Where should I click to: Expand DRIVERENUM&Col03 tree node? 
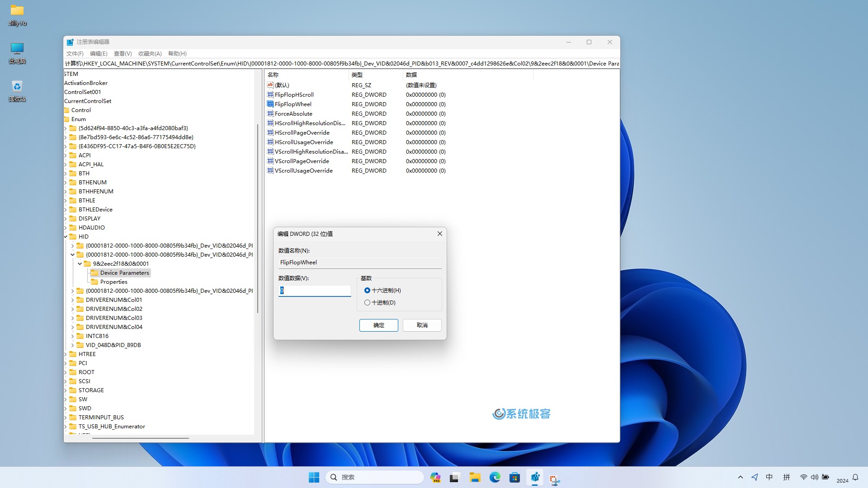point(72,318)
